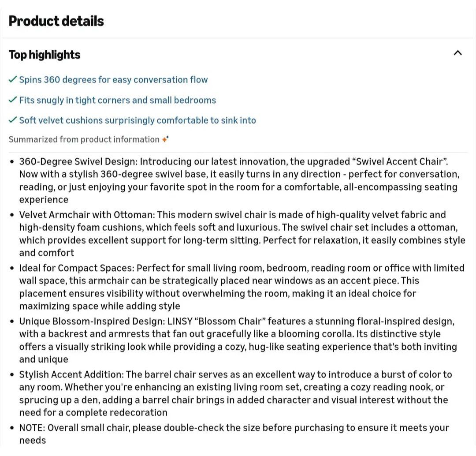Click the bullet dot before the NOTE item
The height and width of the screenshot is (456, 476).
(12, 428)
